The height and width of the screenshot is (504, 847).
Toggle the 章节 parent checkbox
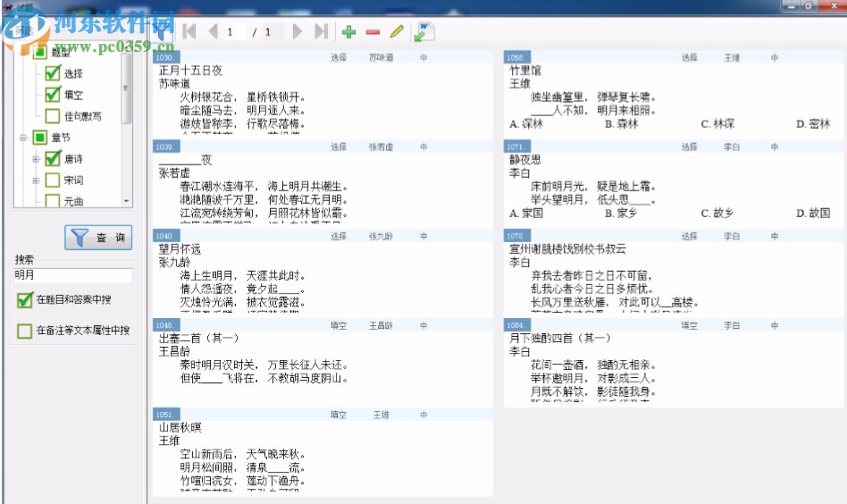click(40, 138)
